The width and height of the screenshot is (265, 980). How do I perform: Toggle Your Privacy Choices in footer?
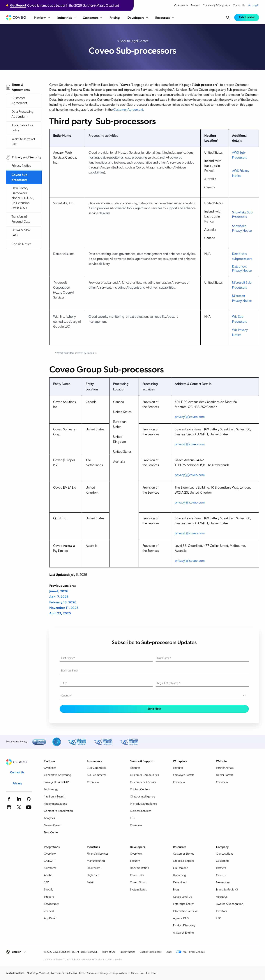tap(190, 952)
